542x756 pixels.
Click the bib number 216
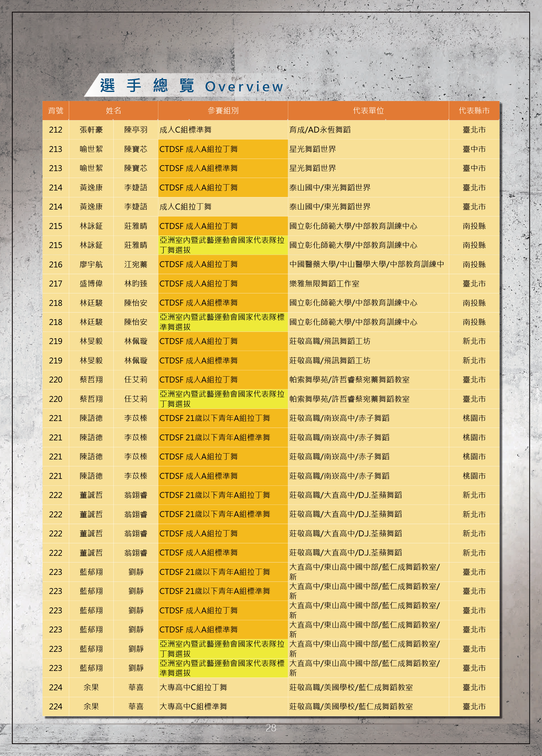[x=56, y=264]
